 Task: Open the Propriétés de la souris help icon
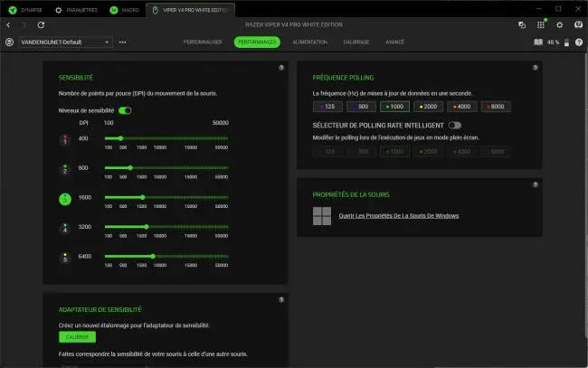click(536, 184)
